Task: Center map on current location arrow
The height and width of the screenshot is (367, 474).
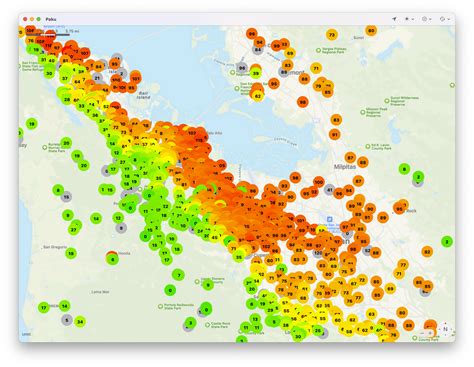Action: tap(394, 19)
